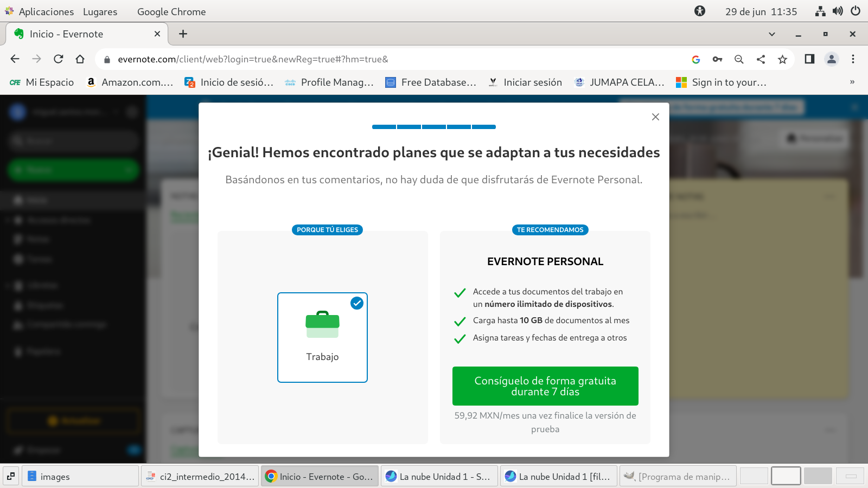Click the Chrome reload page icon

tap(59, 59)
